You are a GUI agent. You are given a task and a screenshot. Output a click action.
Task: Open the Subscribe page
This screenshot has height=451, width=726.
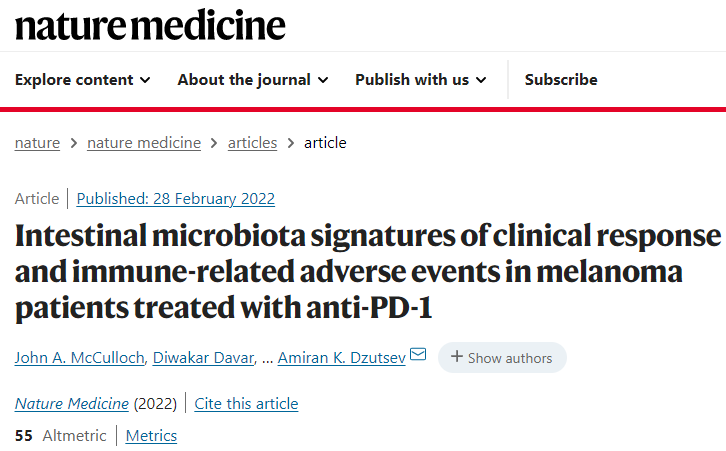[x=561, y=80]
